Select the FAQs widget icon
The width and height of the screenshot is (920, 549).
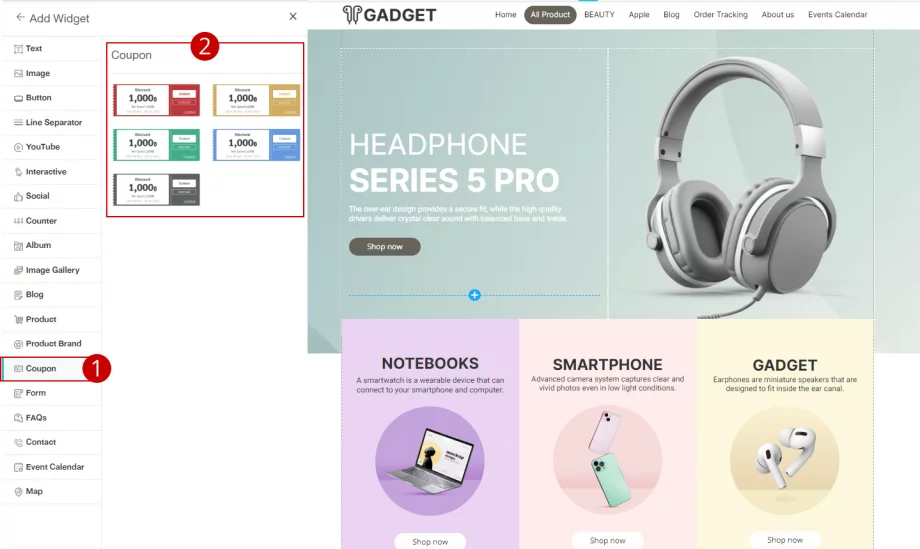[x=18, y=418]
